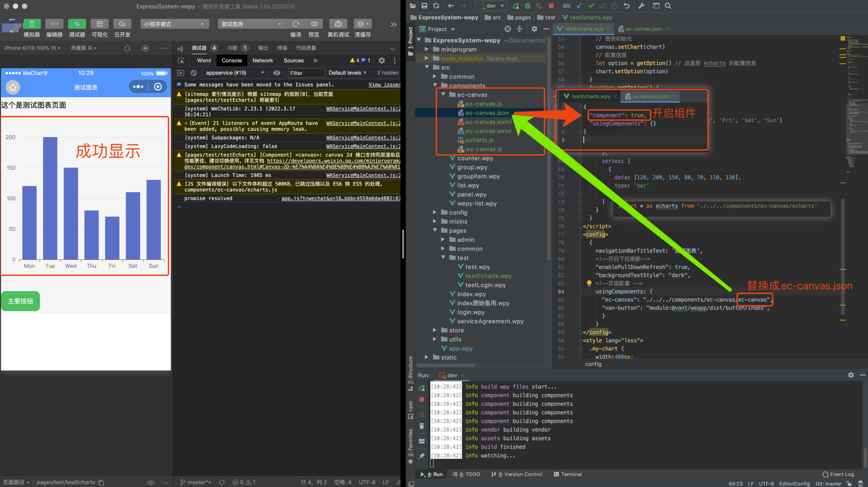
Task: Open the 测试图表 compile target dropdown
Action: tap(252, 24)
